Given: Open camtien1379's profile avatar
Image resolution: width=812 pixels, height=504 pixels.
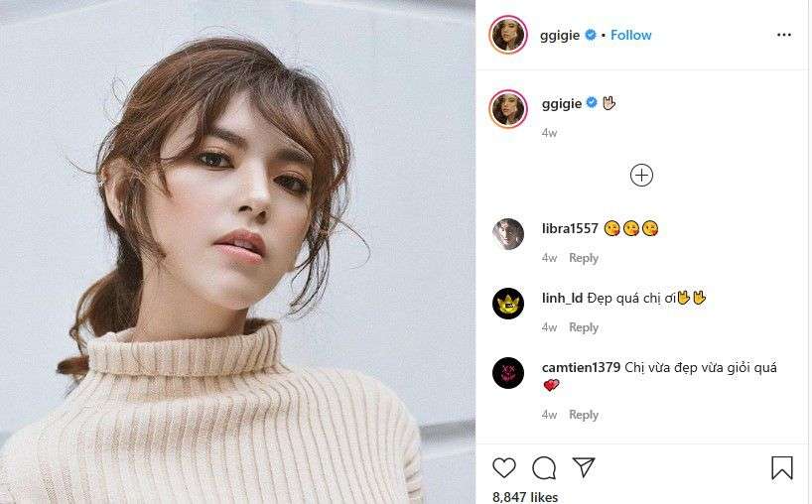Looking at the screenshot, I should tap(508, 373).
